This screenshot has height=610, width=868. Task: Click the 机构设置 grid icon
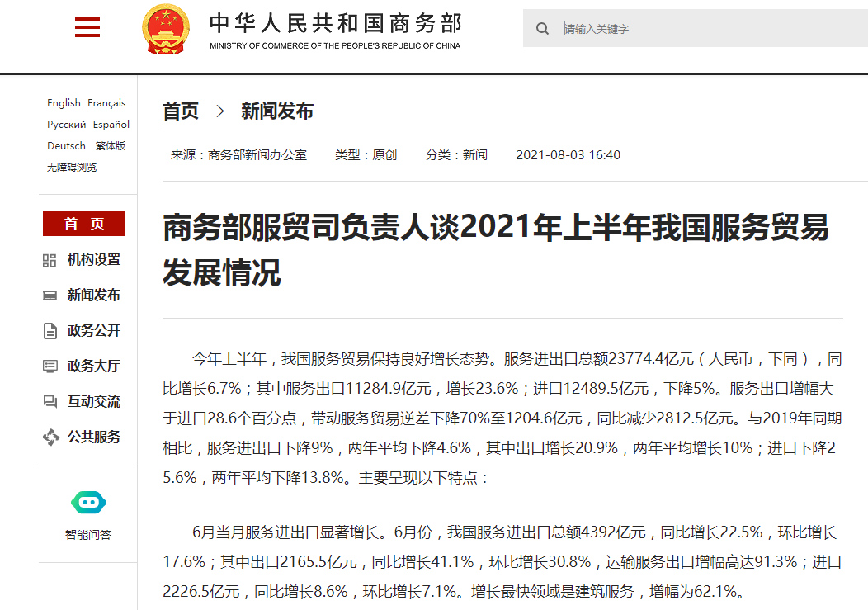tap(50, 260)
